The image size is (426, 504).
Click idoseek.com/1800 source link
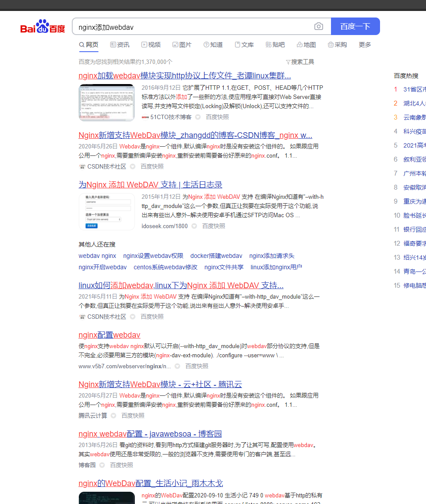click(165, 226)
